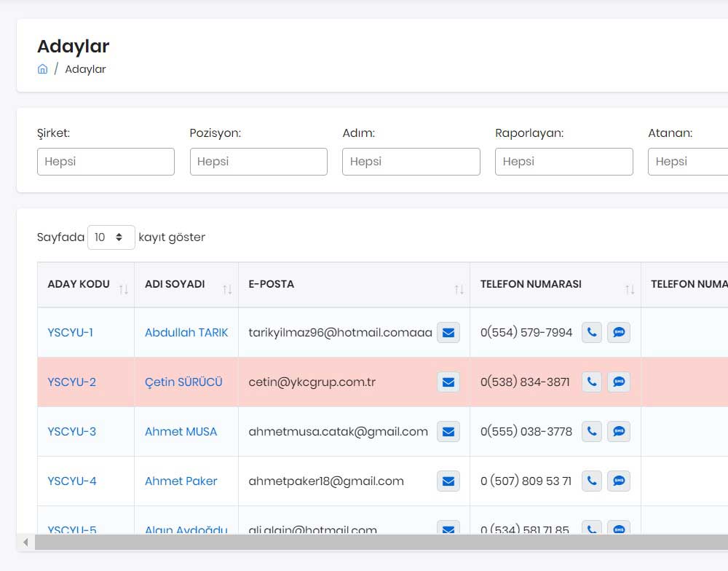Click envelope icon in Çetin SÜRÜCÜ row
The height and width of the screenshot is (571, 728).
448,382
